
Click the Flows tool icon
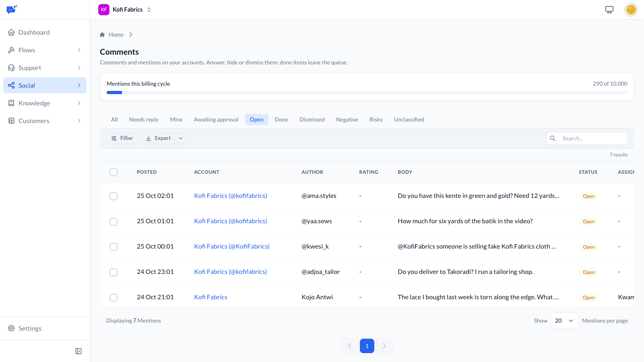(x=11, y=50)
